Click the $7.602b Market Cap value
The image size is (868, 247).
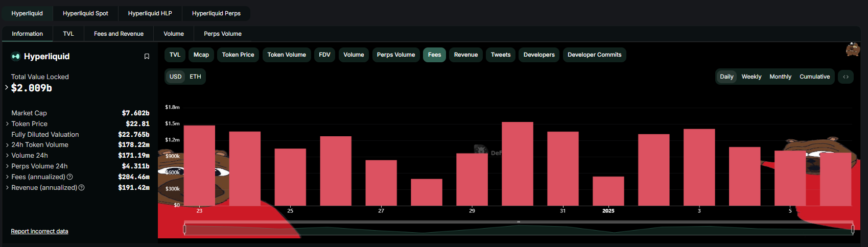[135, 113]
